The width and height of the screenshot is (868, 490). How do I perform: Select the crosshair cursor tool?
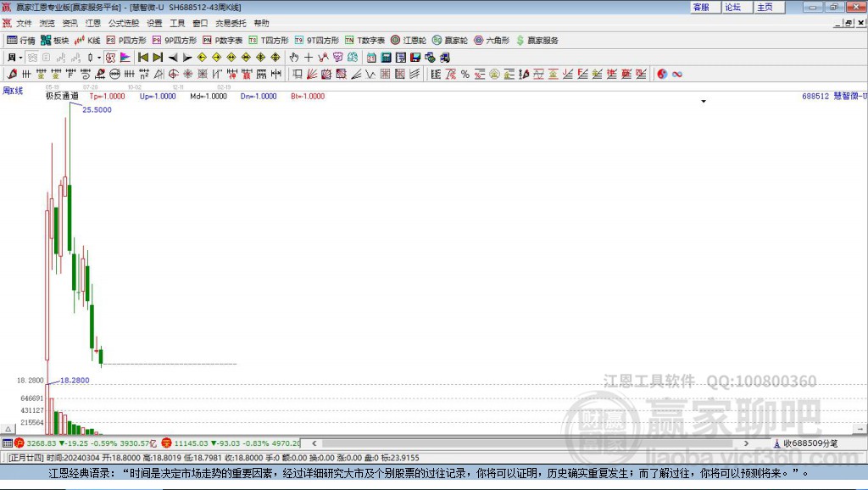tap(309, 57)
